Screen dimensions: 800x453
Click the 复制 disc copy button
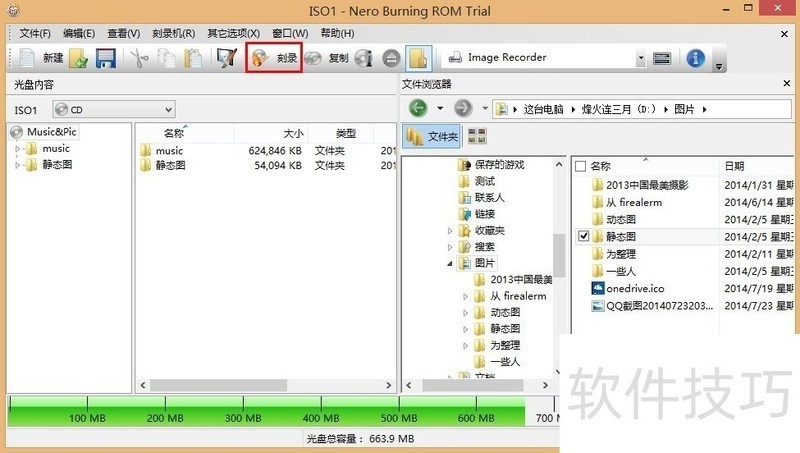click(327, 58)
